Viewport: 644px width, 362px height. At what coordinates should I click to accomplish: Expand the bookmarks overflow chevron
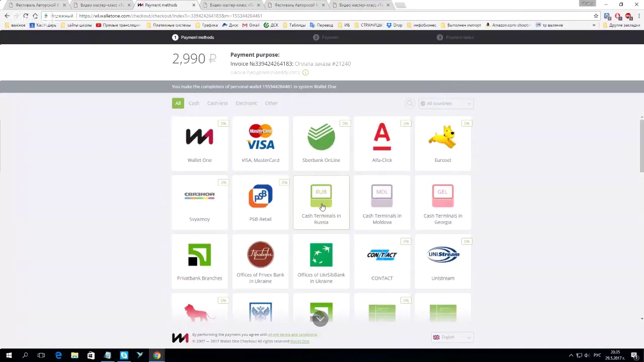[x=594, y=25]
